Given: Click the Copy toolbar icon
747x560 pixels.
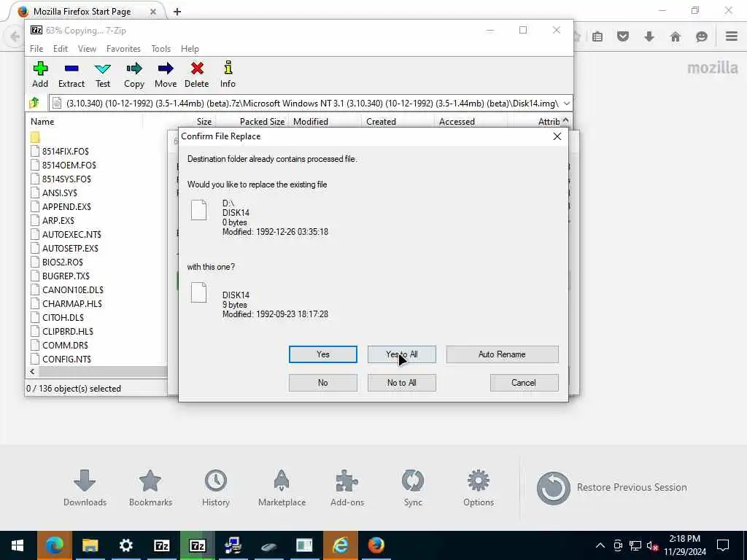Looking at the screenshot, I should click(x=134, y=75).
